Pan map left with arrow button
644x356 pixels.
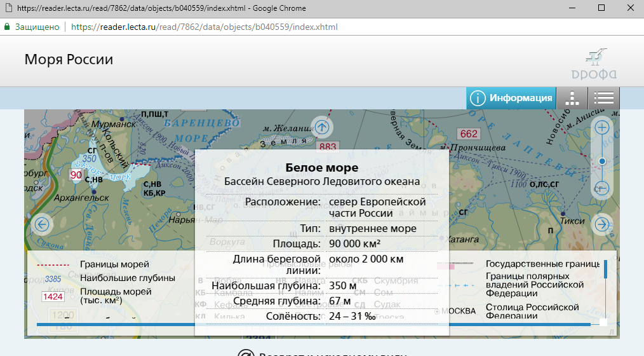pos(42,224)
